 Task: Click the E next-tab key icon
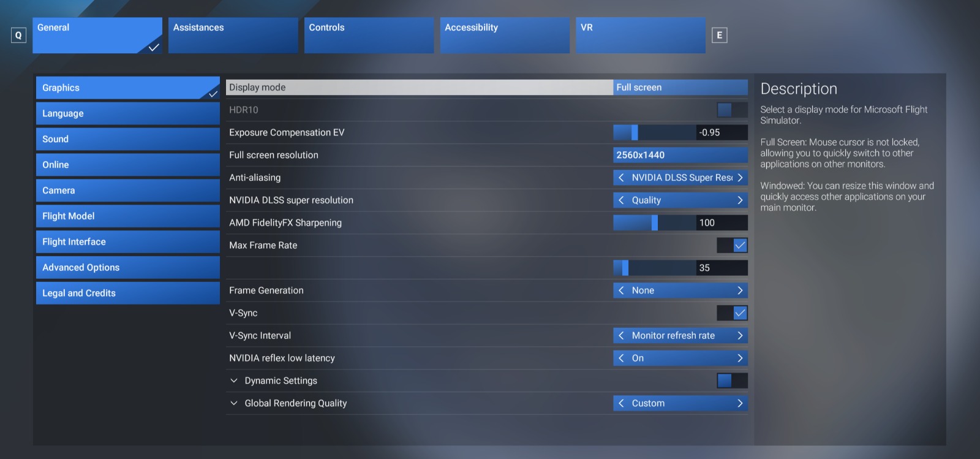pos(720,36)
